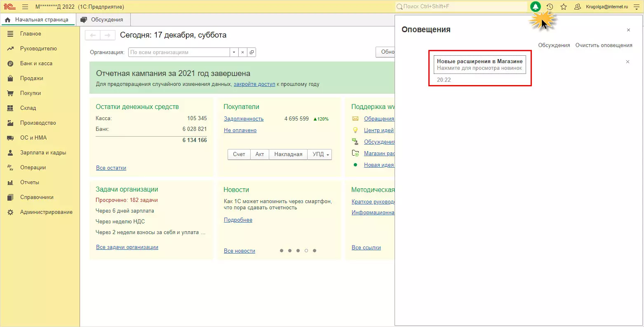Switch to the Обсуждения tab
This screenshot has height=327, width=644.
click(x=102, y=19)
